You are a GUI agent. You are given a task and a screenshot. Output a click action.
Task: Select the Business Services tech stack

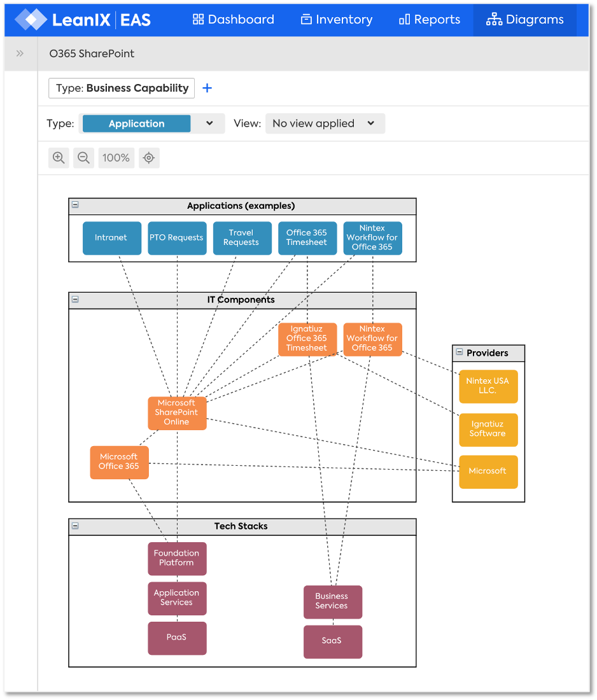pyautogui.click(x=333, y=602)
